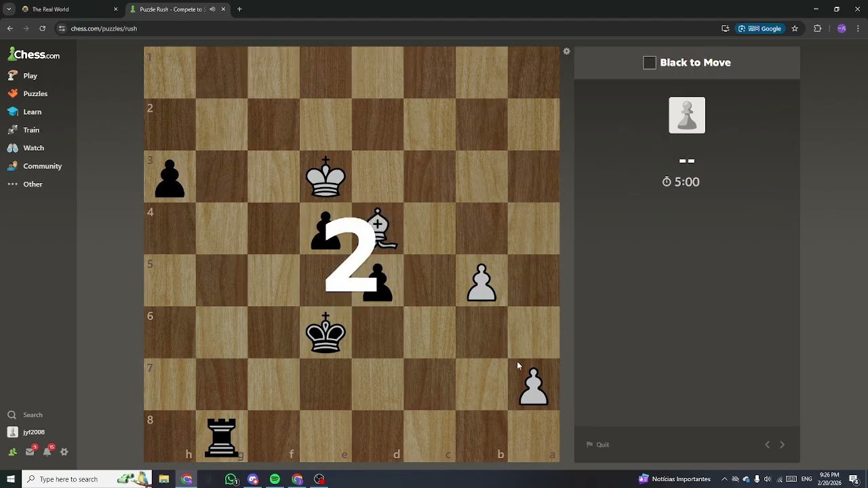Open WhatsApp from the taskbar
868x488 pixels.
(231, 479)
